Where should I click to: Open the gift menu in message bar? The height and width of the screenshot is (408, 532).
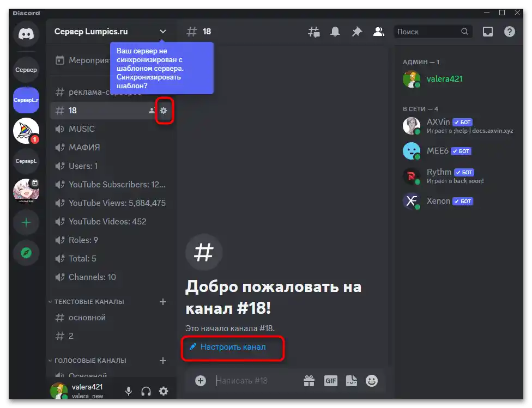pos(309,381)
